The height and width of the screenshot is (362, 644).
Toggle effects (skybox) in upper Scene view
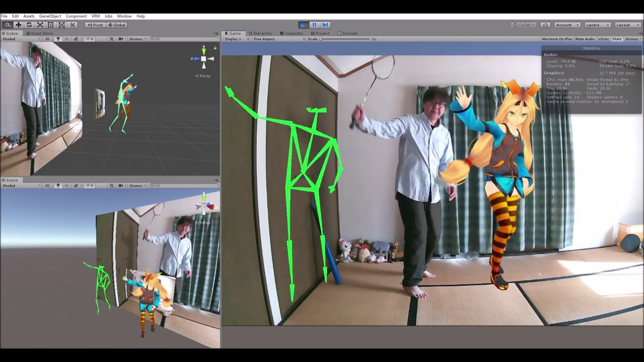76,39
